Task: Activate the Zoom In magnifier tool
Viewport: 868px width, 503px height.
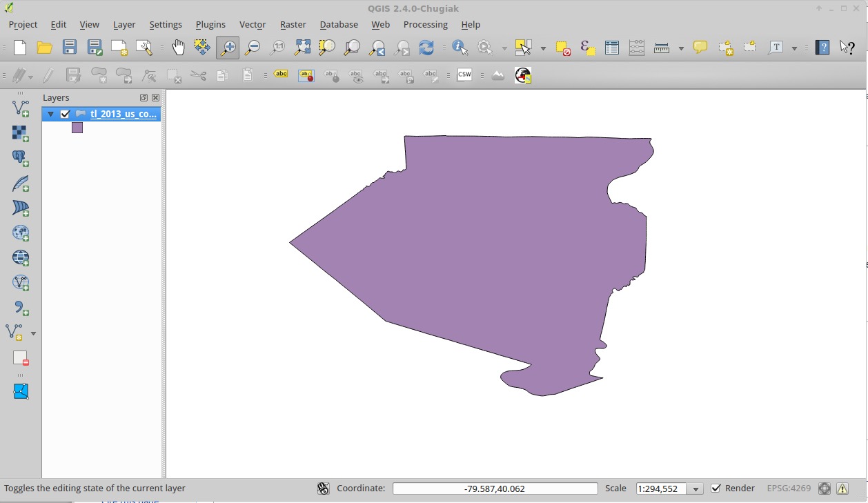Action: coord(227,48)
